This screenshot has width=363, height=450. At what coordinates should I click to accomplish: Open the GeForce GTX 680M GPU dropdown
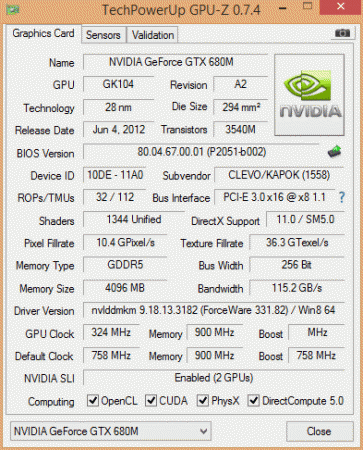(111, 431)
